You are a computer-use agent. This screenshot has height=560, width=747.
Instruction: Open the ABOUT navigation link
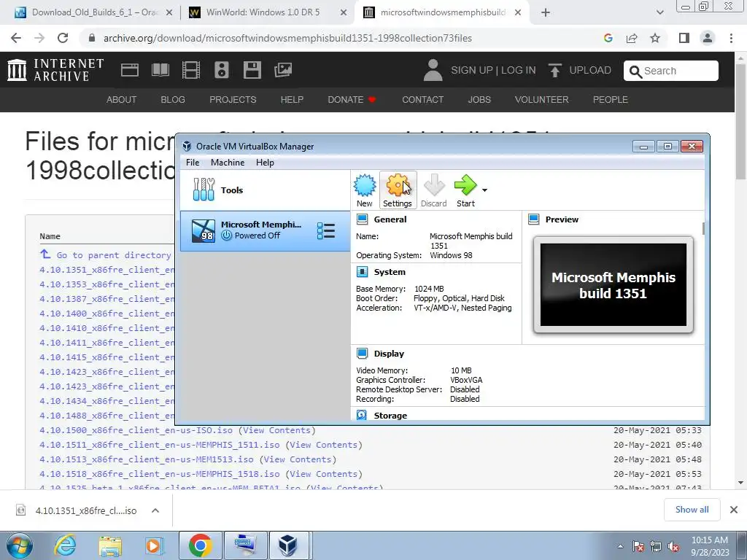[122, 99]
